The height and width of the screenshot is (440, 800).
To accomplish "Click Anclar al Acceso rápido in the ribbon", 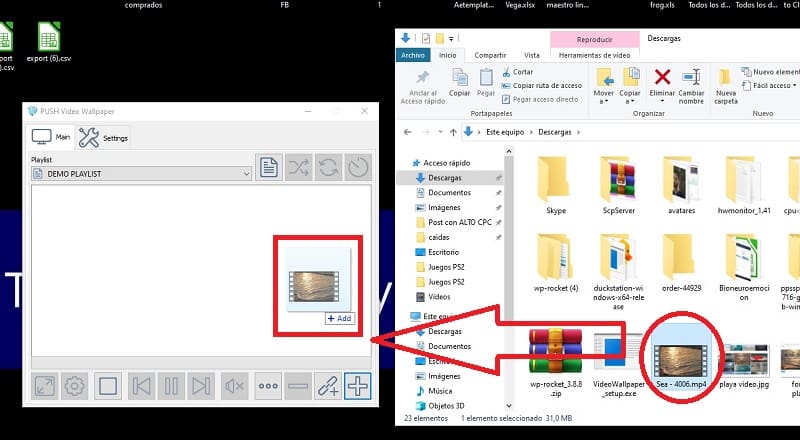I will pos(423,87).
